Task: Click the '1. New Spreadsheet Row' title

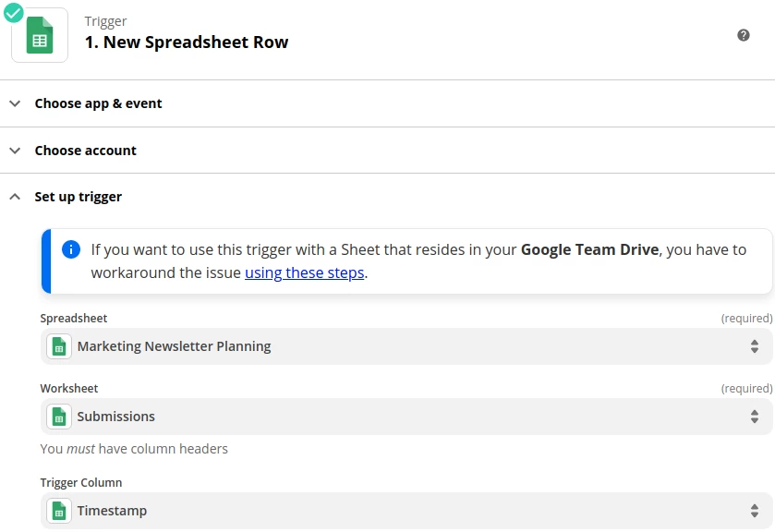Action: [187, 42]
